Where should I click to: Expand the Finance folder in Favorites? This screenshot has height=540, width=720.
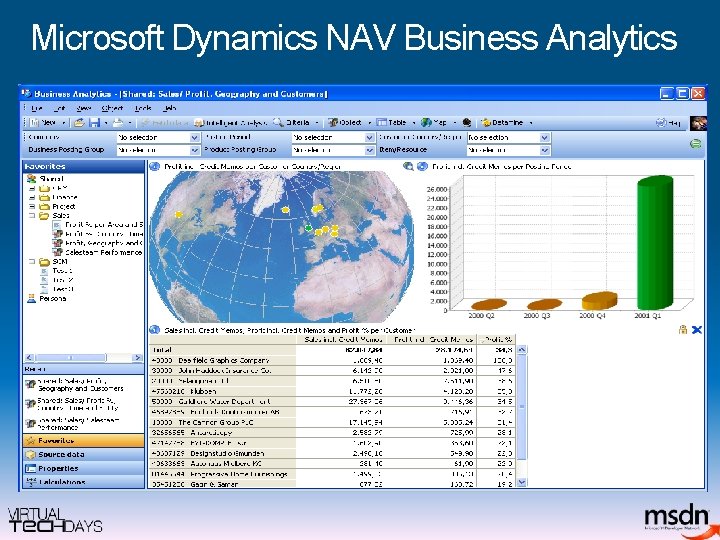coord(32,197)
